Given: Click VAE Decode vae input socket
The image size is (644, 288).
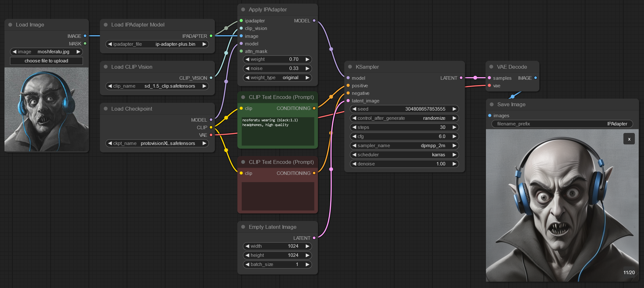Looking at the screenshot, I should 489,85.
